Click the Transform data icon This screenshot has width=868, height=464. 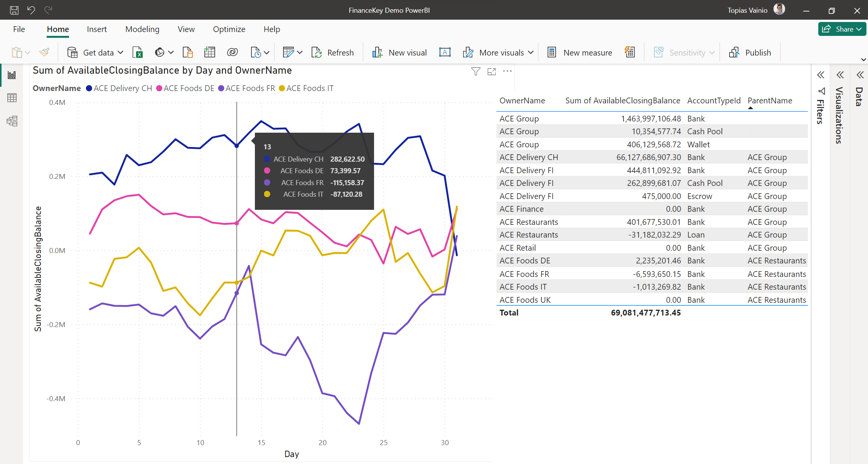click(288, 52)
